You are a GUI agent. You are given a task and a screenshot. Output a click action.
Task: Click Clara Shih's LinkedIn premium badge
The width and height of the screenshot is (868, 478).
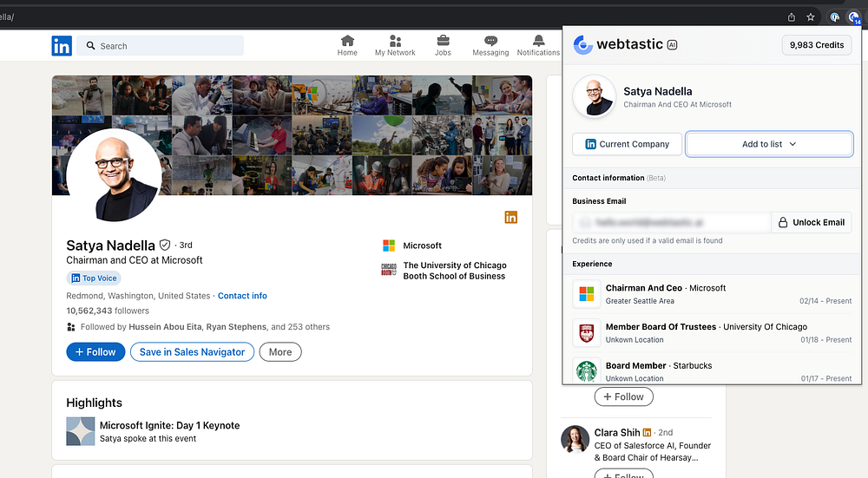[647, 433]
